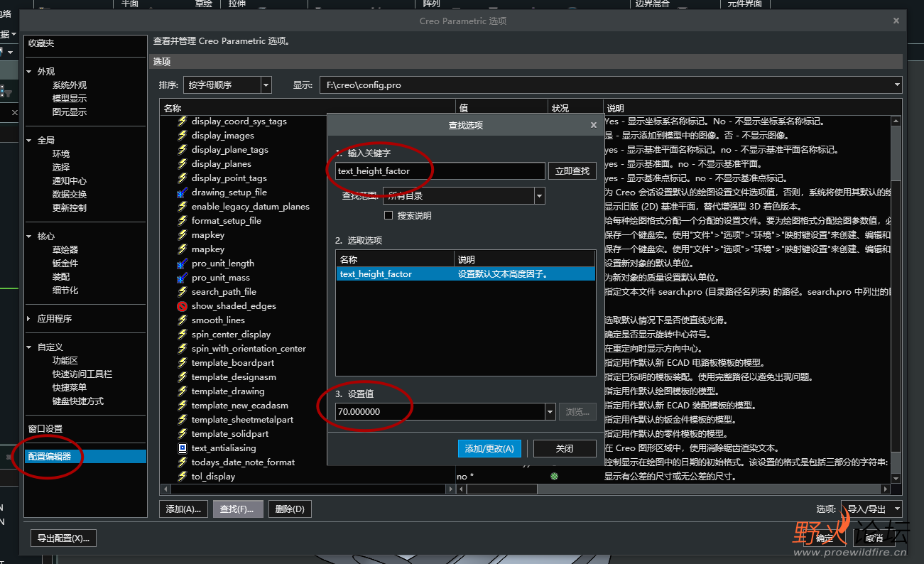
Task: Click the icon beside enable_legacy_datum_planes
Action: [183, 207]
